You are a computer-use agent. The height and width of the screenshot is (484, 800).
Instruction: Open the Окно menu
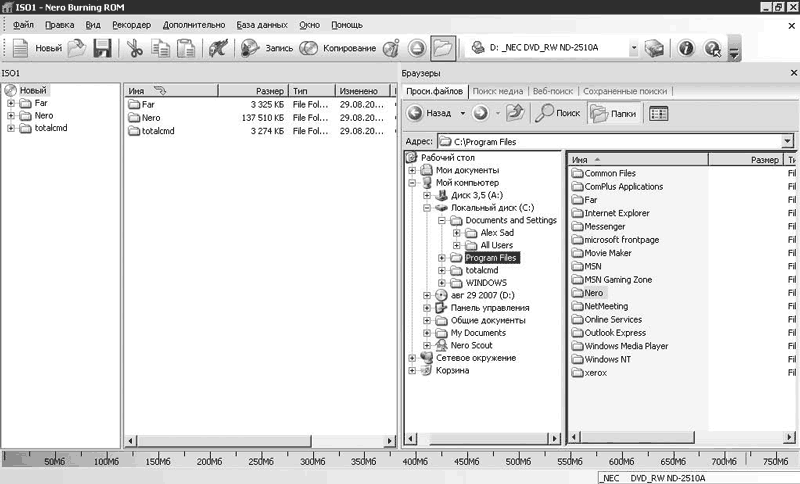coord(309,24)
